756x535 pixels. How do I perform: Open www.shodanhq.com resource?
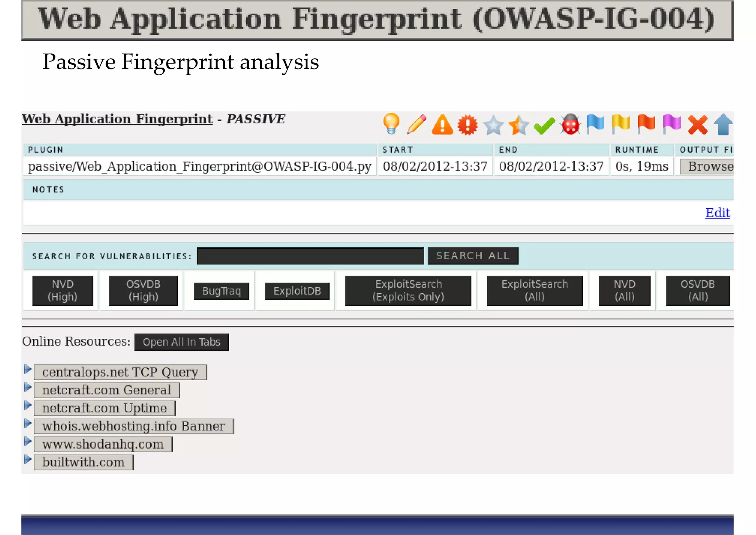(103, 444)
